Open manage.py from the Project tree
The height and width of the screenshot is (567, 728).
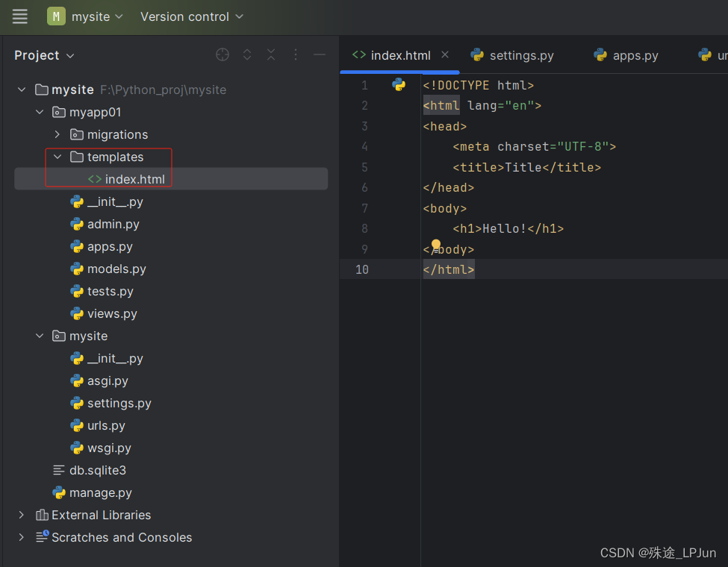tap(100, 492)
